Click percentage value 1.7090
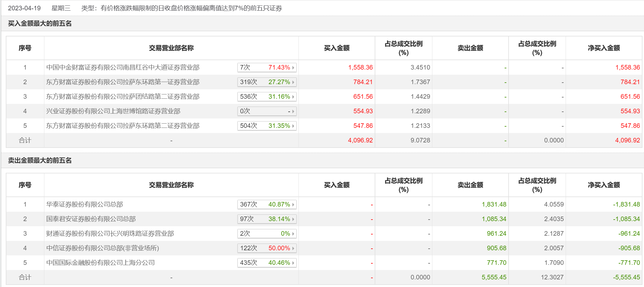Viewport: 644px width, 287px height. pyautogui.click(x=554, y=263)
